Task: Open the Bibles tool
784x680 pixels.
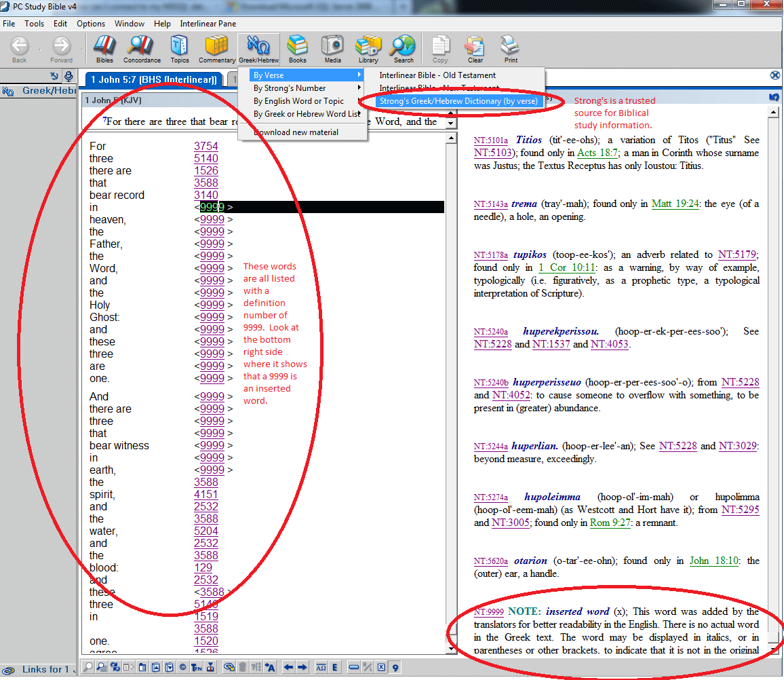Action: click(x=104, y=49)
